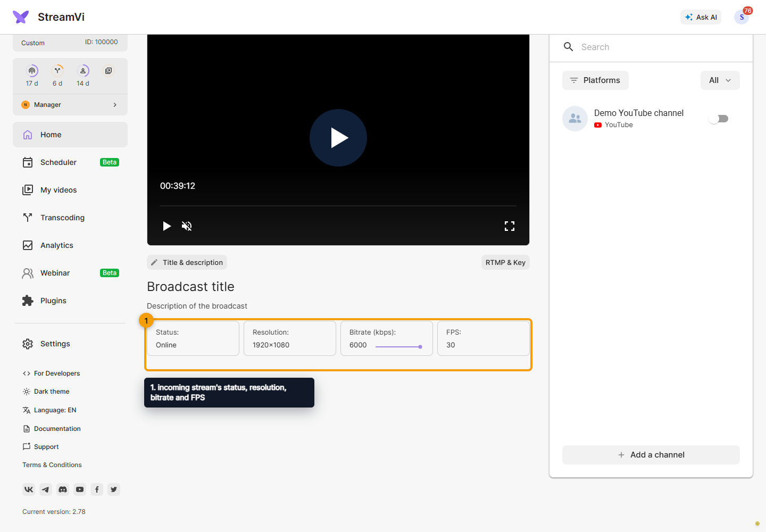Open the Discord social icon
The height and width of the screenshot is (532, 766).
click(63, 489)
